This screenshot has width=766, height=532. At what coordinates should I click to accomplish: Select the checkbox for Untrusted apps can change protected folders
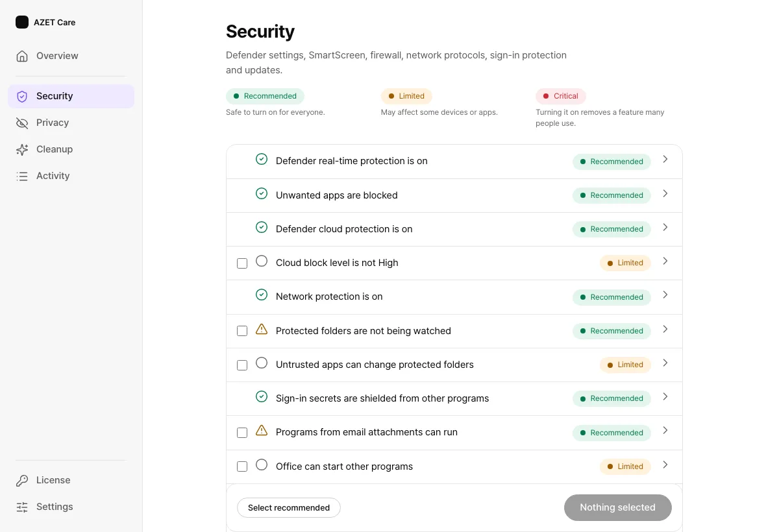pos(242,365)
